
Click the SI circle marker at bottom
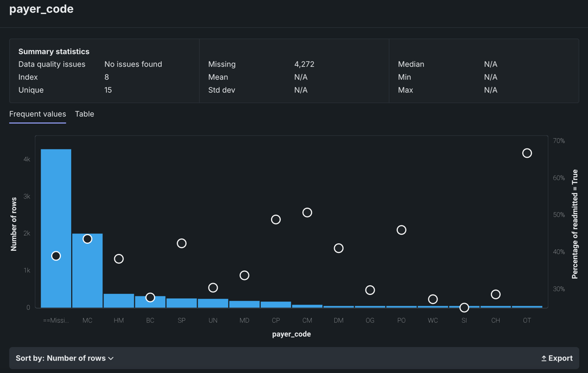point(464,308)
